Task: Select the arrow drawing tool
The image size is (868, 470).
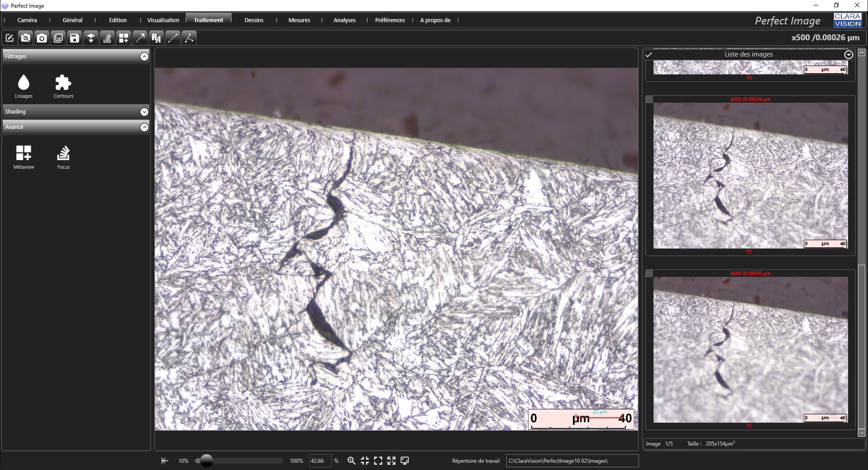Action: point(140,38)
